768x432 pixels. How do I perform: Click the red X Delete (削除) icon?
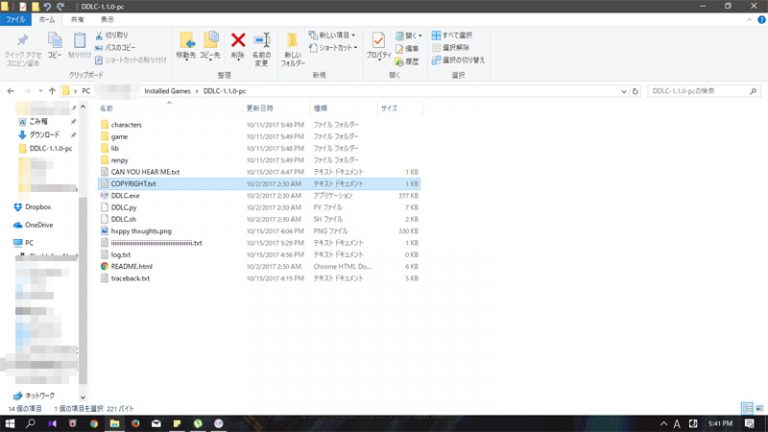coord(238,40)
